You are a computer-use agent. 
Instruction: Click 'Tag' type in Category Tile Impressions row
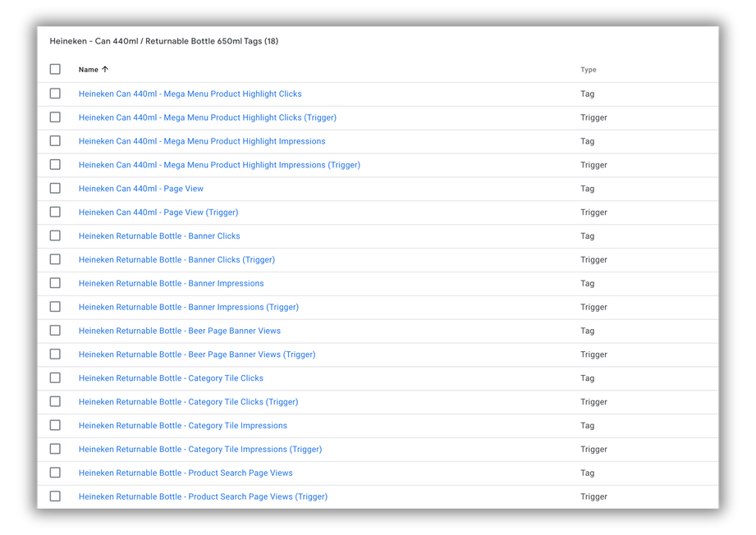[587, 426]
